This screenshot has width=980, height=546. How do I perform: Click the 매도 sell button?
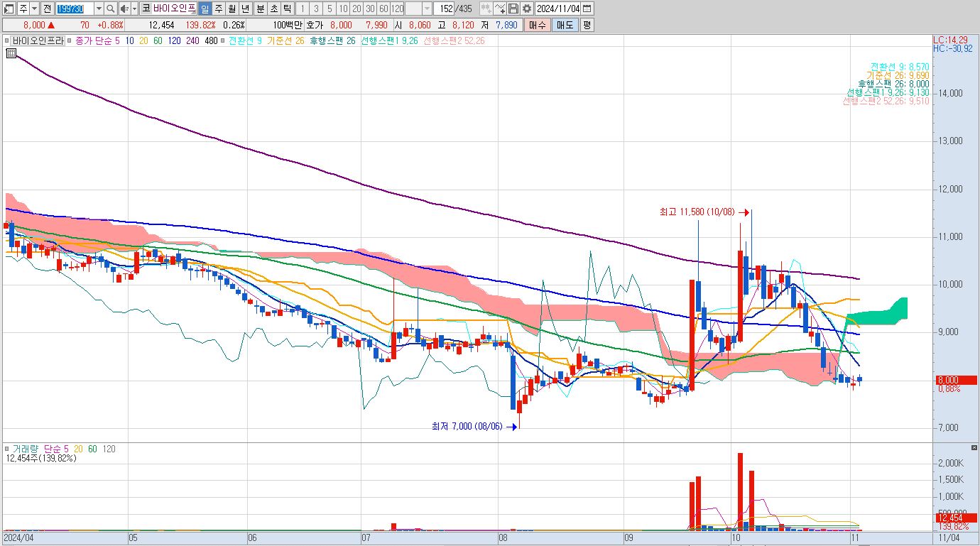click(x=565, y=25)
